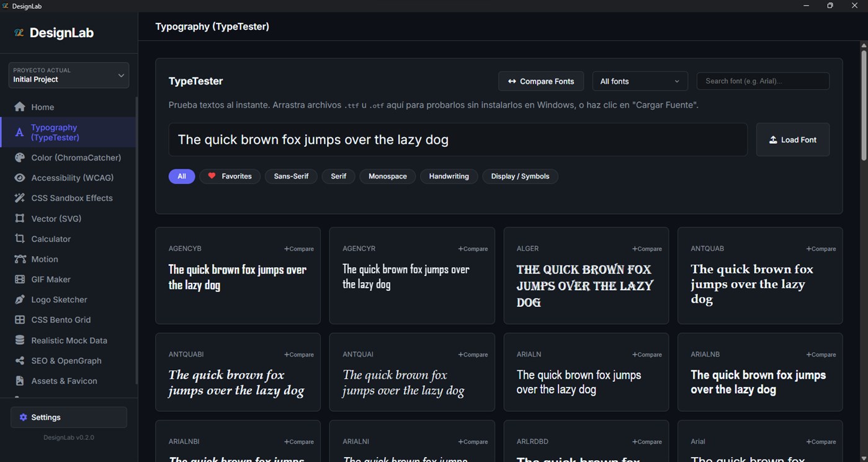Click the Compare Fonts button
This screenshot has height=462, width=868.
[541, 81]
